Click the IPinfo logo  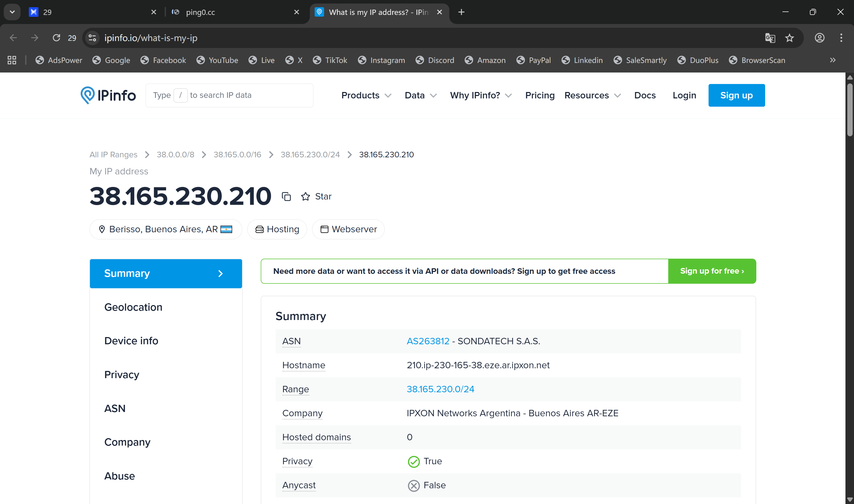108,95
